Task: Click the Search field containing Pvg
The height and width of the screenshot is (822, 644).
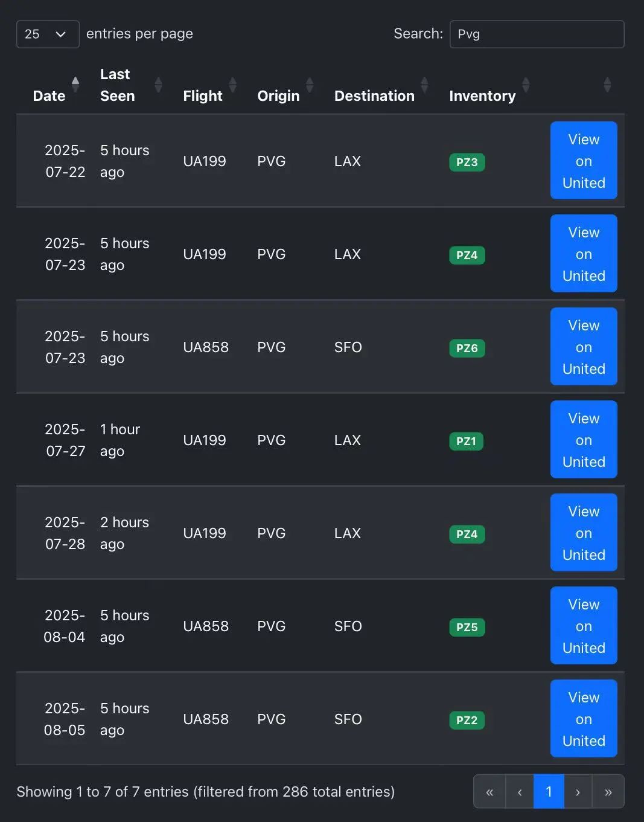Action: pos(537,34)
